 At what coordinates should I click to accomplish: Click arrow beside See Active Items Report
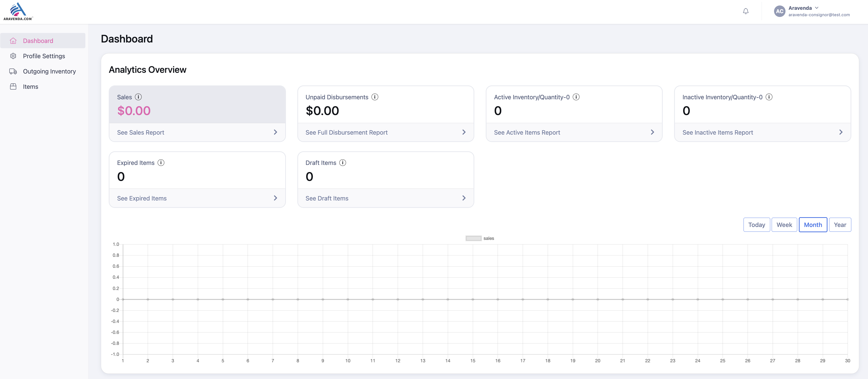pos(652,132)
